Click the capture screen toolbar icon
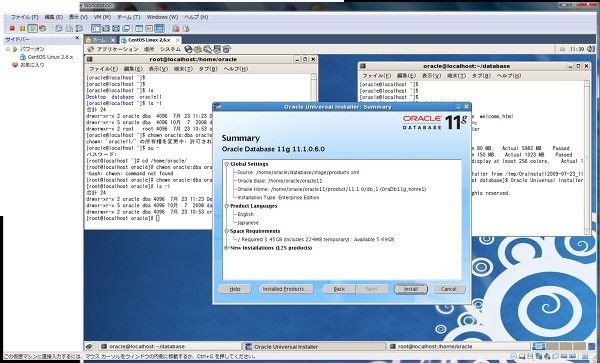 point(176,28)
